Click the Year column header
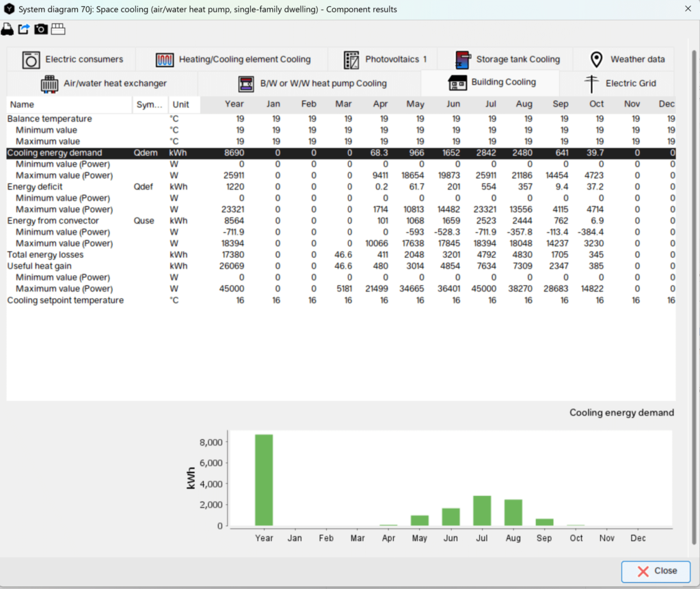Screen dimensions: 700x589 click(x=234, y=105)
